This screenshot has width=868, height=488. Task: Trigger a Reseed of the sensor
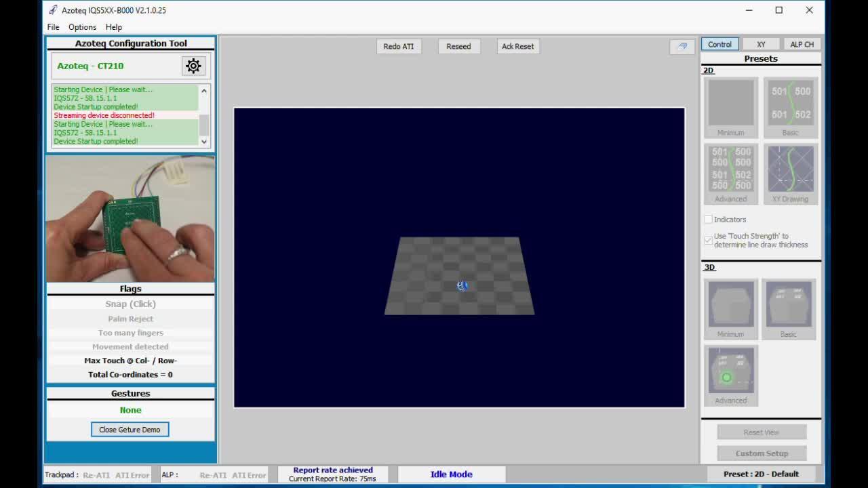458,46
